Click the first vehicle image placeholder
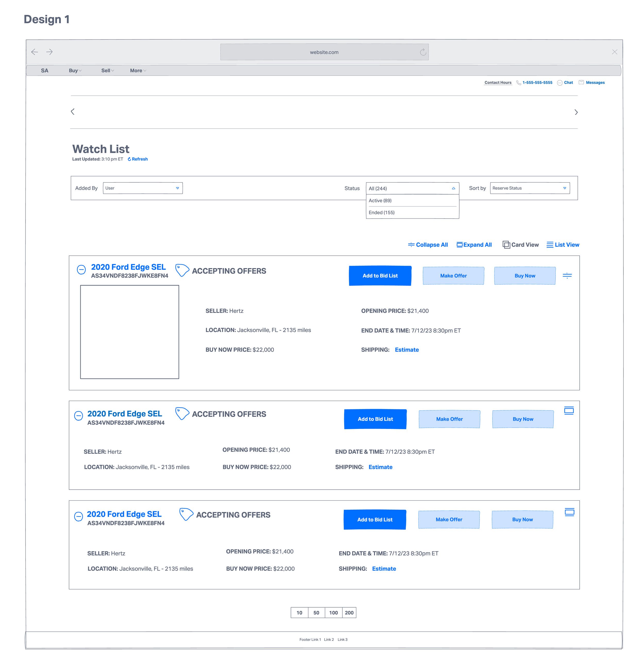 (130, 332)
